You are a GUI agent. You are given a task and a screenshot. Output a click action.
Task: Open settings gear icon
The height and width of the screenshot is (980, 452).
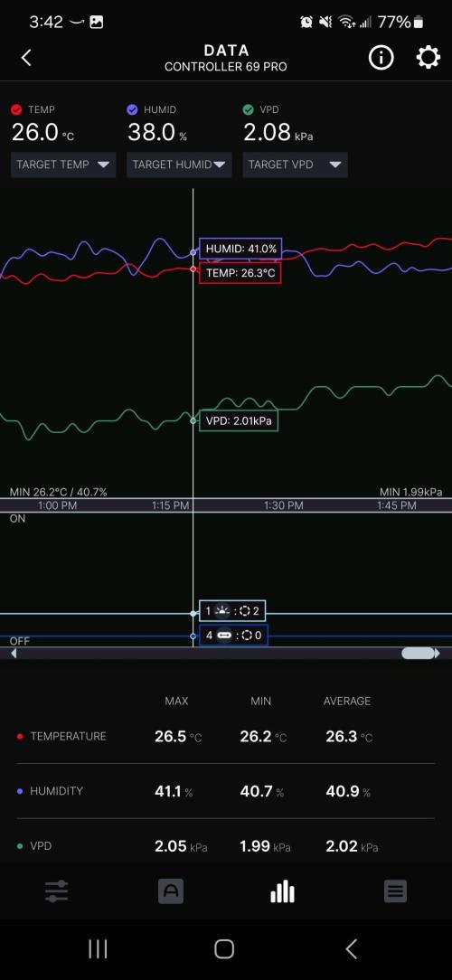(428, 58)
